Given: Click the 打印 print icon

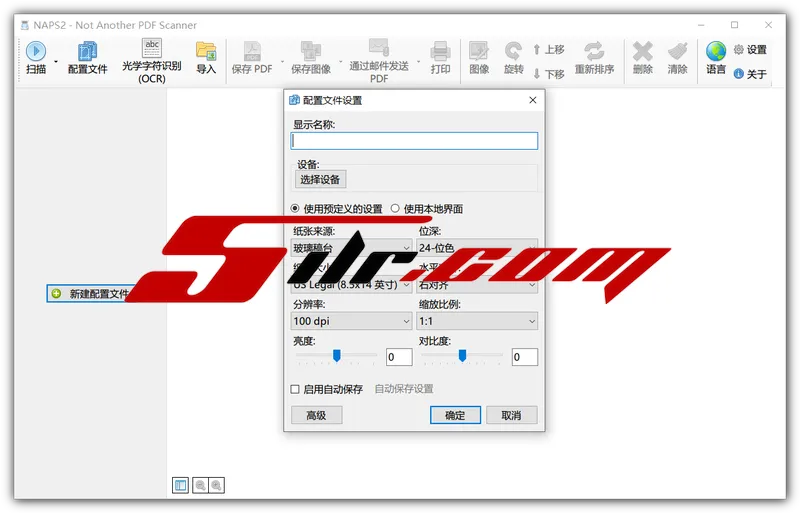Looking at the screenshot, I should (x=440, y=58).
